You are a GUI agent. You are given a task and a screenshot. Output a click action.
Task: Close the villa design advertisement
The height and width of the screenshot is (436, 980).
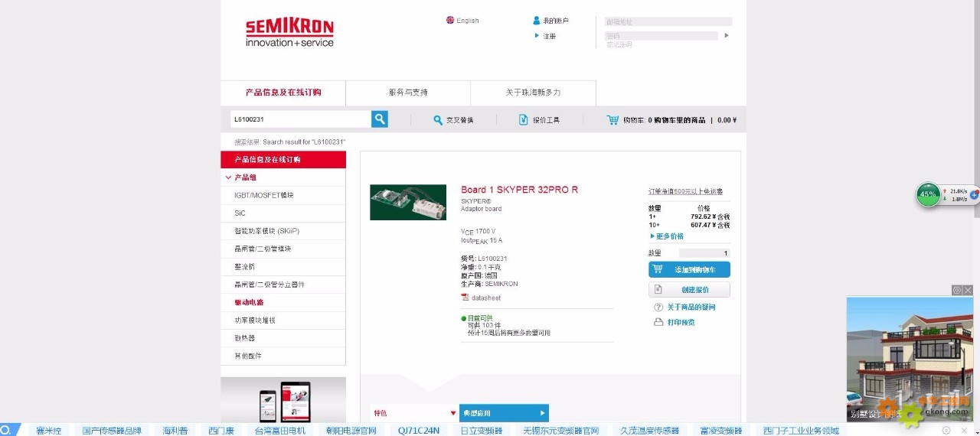point(968,291)
